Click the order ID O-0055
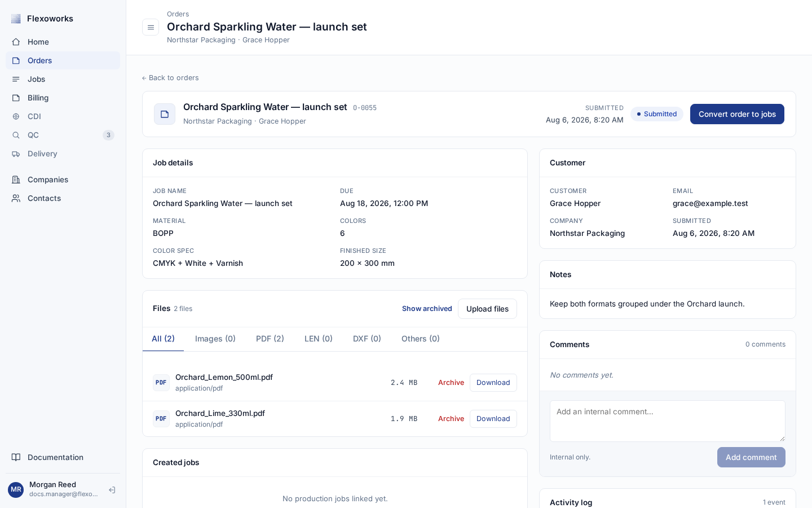 [x=365, y=108]
